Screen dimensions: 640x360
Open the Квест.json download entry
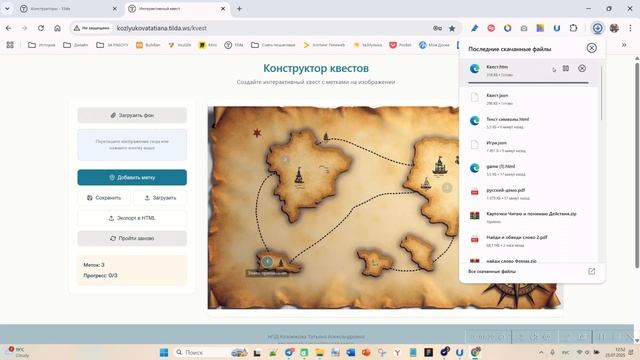click(x=529, y=99)
